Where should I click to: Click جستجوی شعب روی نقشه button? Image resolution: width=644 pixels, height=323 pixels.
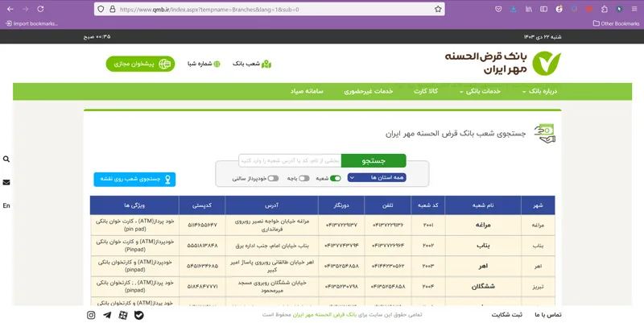[134, 180]
